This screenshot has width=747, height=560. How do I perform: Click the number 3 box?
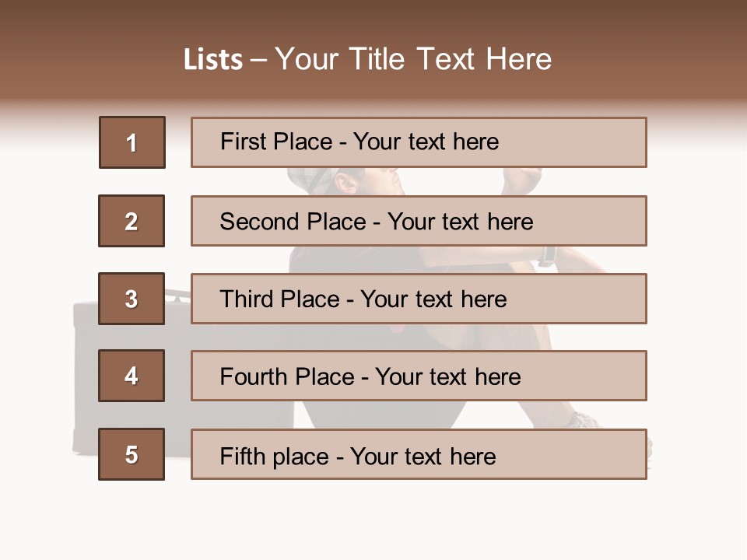pyautogui.click(x=132, y=299)
